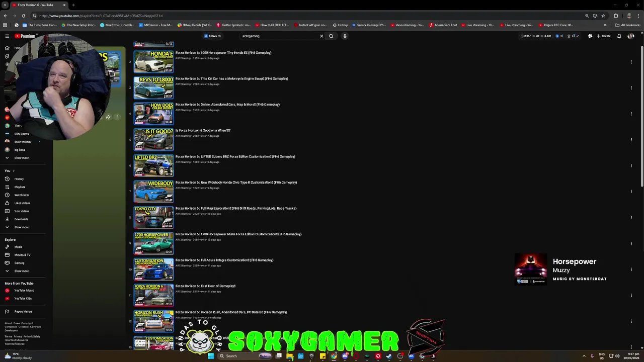644x362 pixels.
Task: Click the browser address bar URL
Action: coord(101,16)
